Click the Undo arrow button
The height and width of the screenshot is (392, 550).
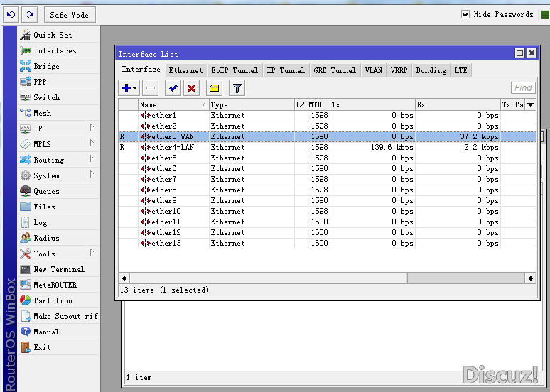click(11, 15)
